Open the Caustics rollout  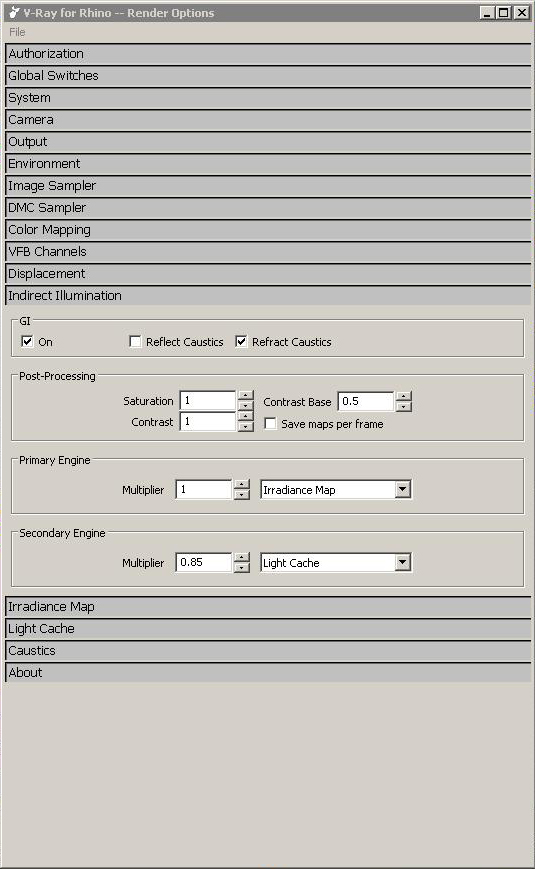point(268,651)
